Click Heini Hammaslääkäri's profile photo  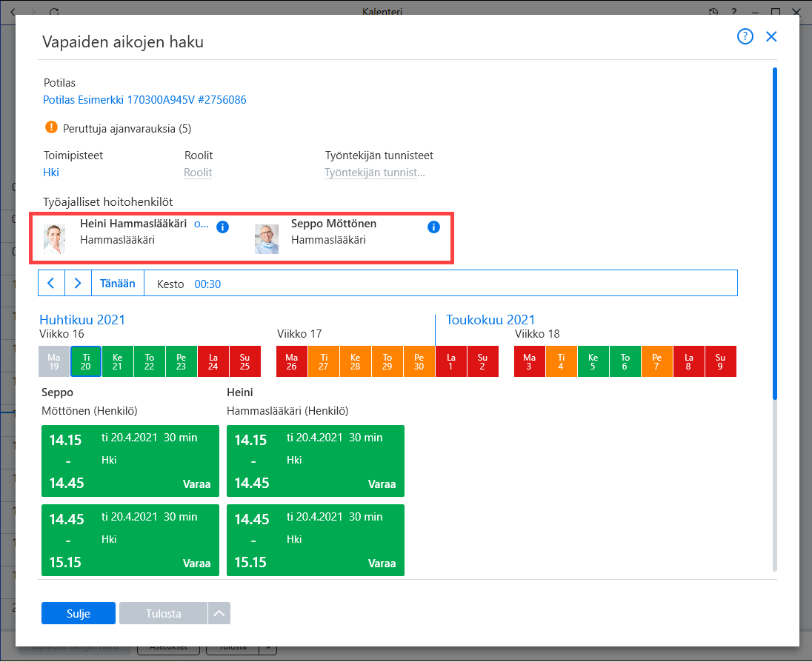55,239
